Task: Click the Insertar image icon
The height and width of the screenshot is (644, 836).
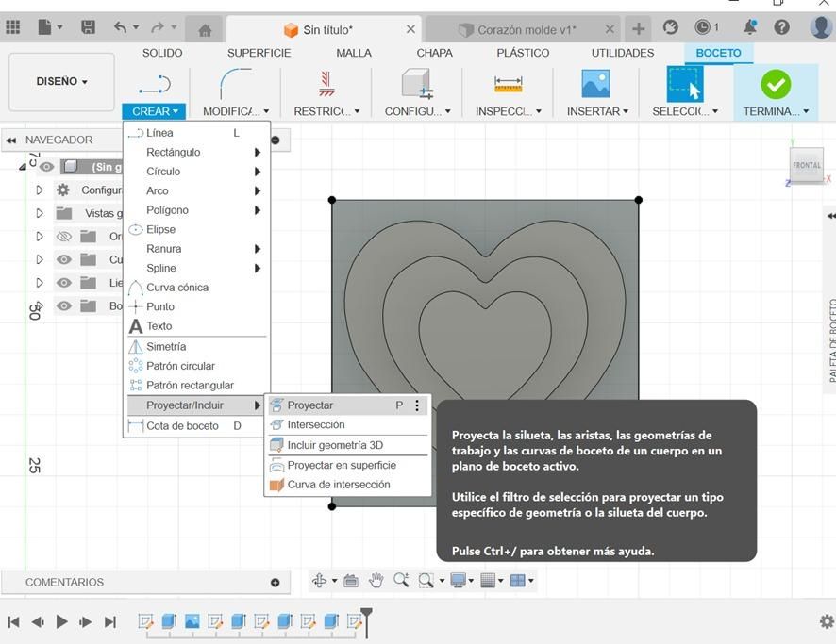Action: point(595,84)
